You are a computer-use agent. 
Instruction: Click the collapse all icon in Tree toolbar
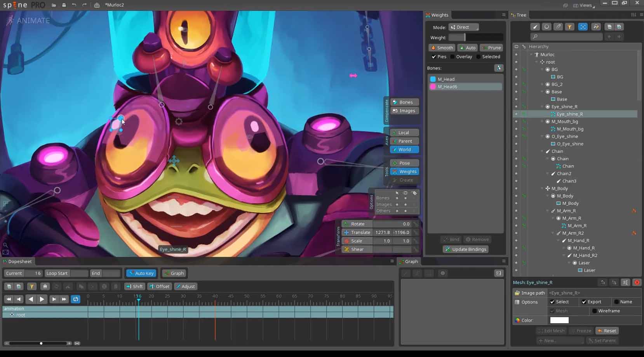tap(609, 27)
